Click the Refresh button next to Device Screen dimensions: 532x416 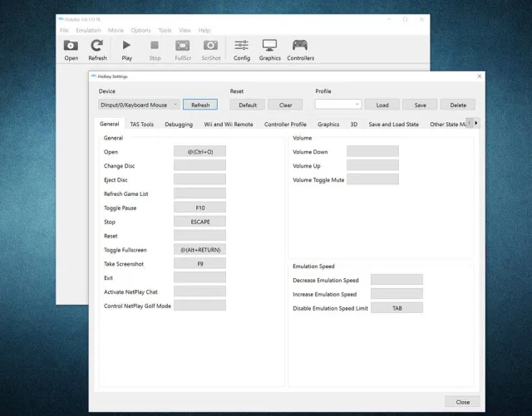click(200, 105)
